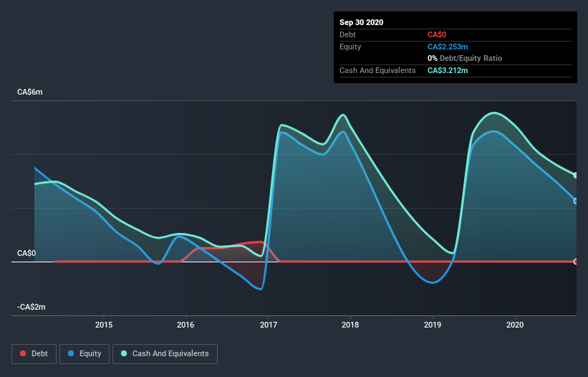Screen dimensions: 588x377
Task: Click the CA$3.212m cash value
Action: click(x=448, y=70)
